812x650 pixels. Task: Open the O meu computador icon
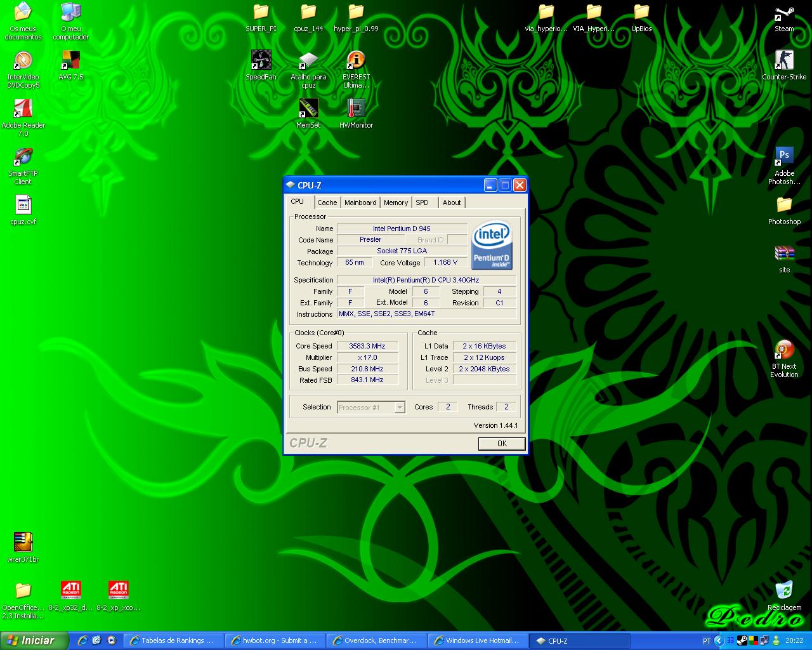[70, 22]
